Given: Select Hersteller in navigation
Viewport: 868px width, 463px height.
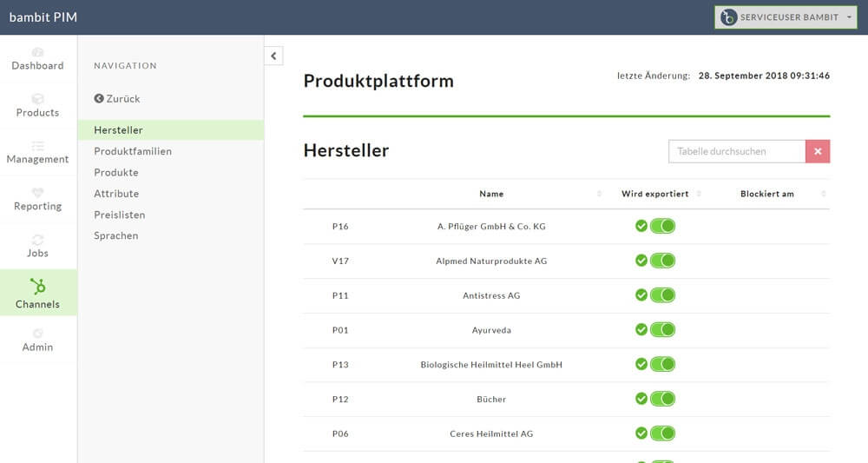Looking at the screenshot, I should [x=170, y=130].
